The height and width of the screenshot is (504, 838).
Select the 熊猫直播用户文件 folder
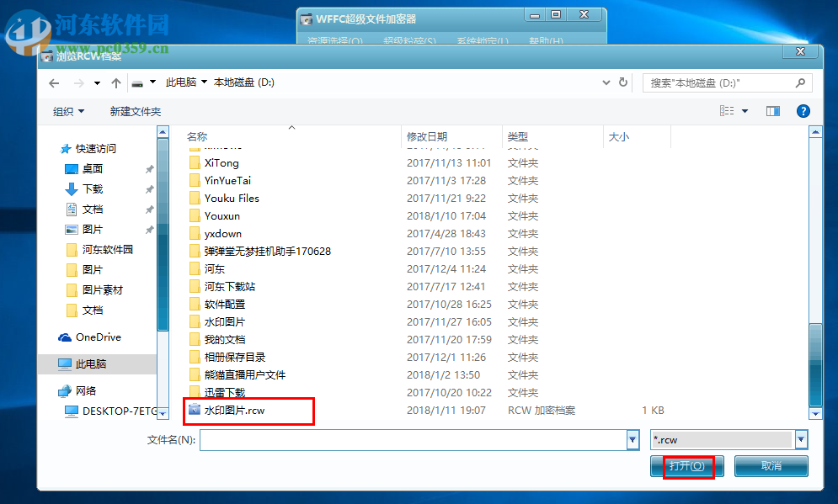(x=245, y=374)
